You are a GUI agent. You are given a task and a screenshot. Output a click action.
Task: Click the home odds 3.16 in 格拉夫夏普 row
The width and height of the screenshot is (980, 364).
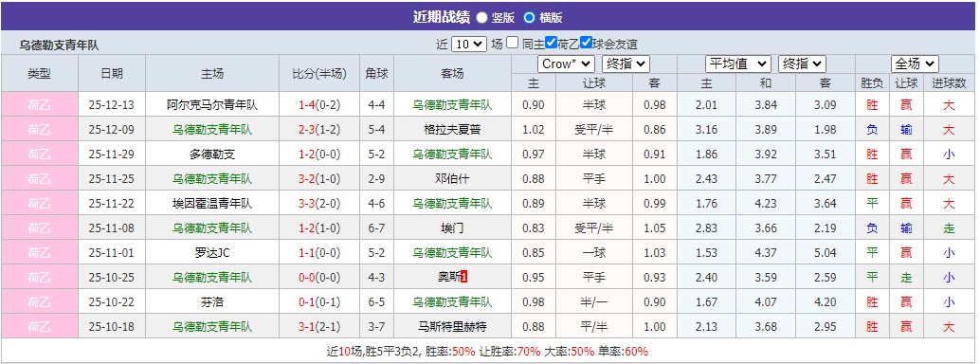click(706, 130)
